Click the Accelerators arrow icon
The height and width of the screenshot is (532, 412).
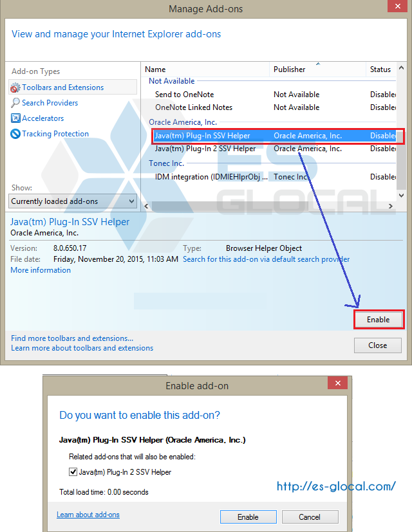[15, 118]
